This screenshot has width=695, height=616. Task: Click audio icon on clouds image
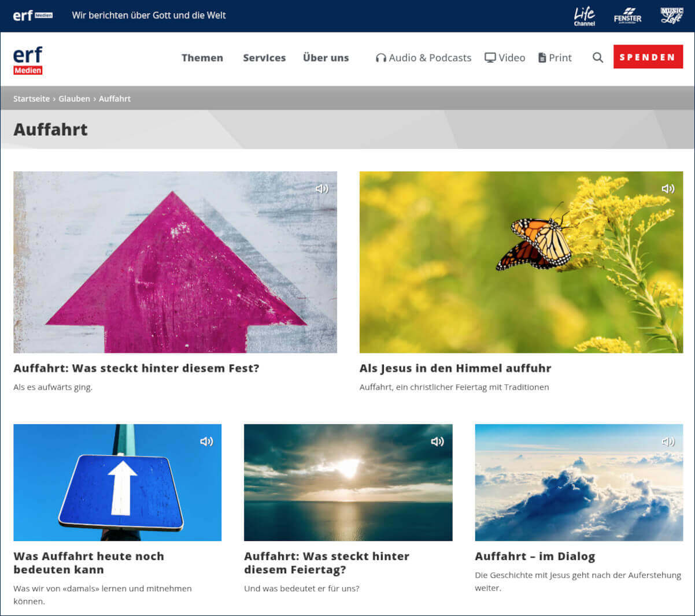[668, 441]
